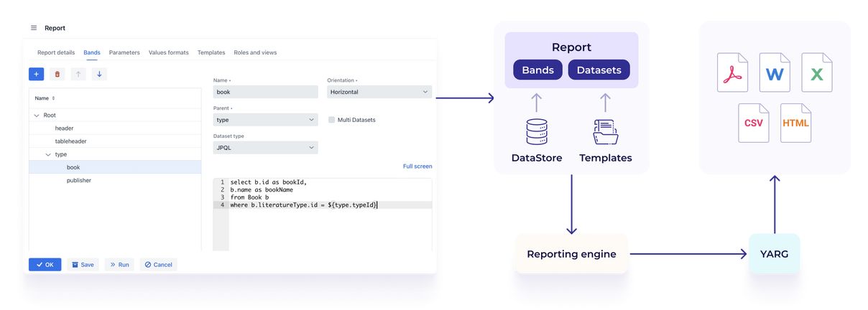Enable the Multi Datasets checkbox
868x310 pixels.
(x=331, y=120)
